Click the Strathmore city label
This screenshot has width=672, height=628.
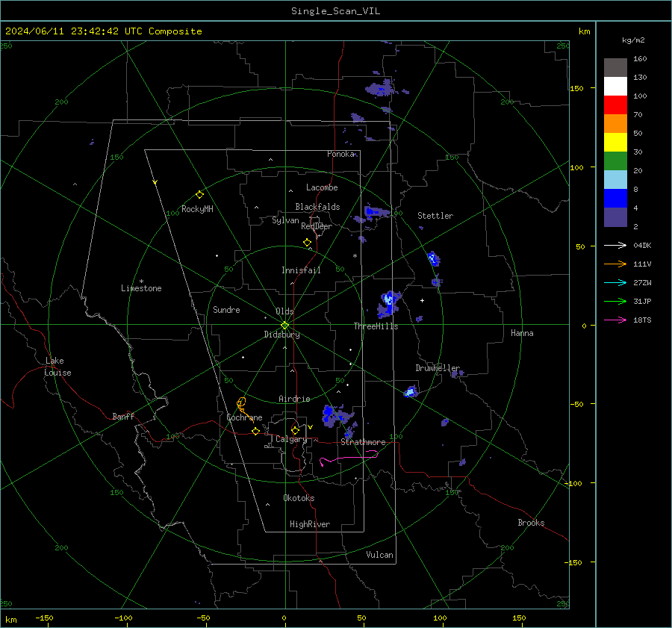(363, 442)
